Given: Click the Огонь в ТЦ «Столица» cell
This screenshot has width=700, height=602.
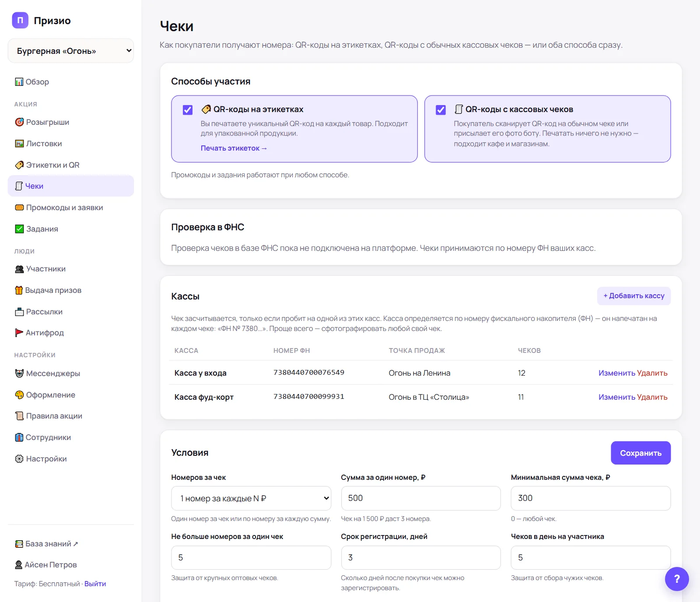Looking at the screenshot, I should (x=429, y=397).
